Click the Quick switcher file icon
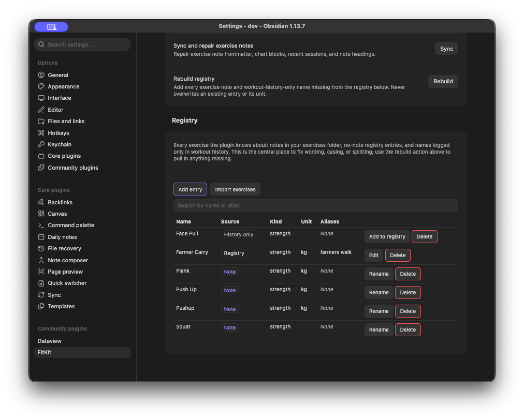This screenshot has height=420, width=524. pos(41,283)
